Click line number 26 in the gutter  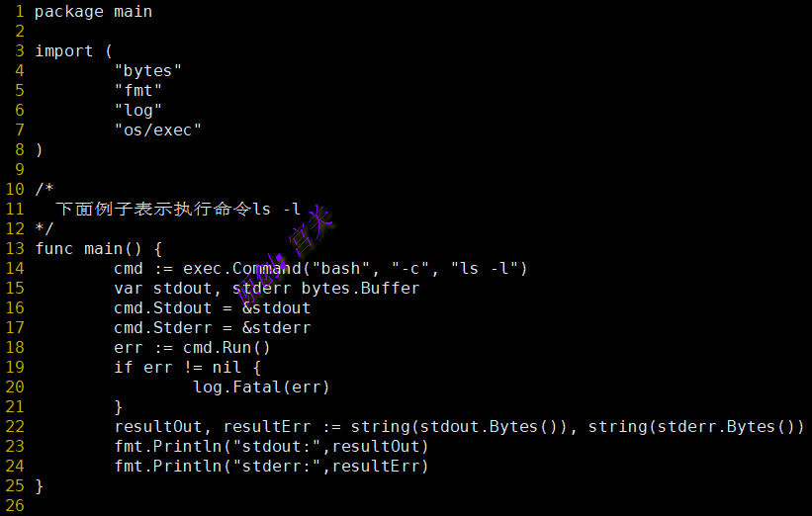pos(14,506)
